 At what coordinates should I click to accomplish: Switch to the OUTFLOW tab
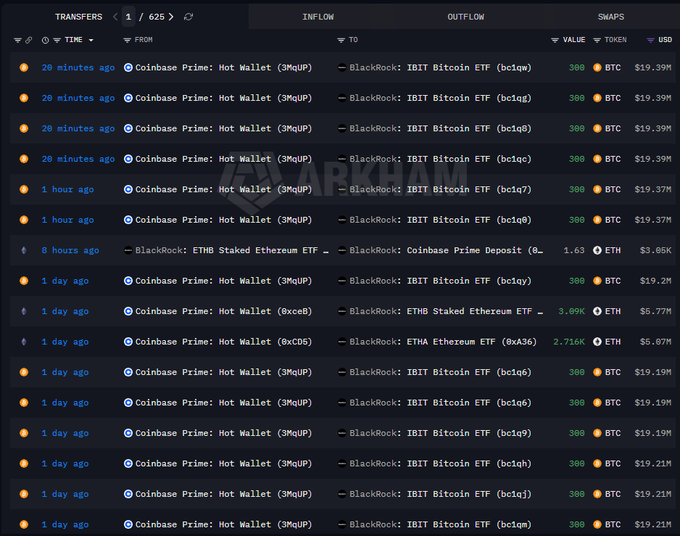466,17
